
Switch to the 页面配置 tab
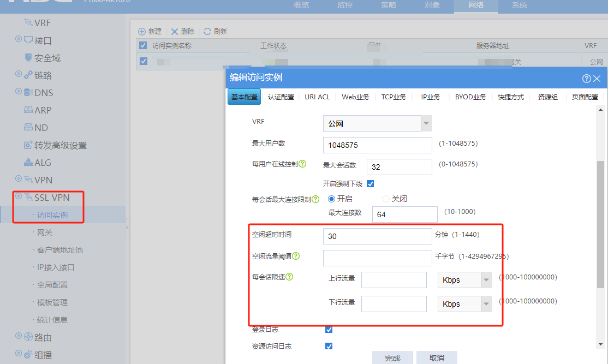coord(585,97)
